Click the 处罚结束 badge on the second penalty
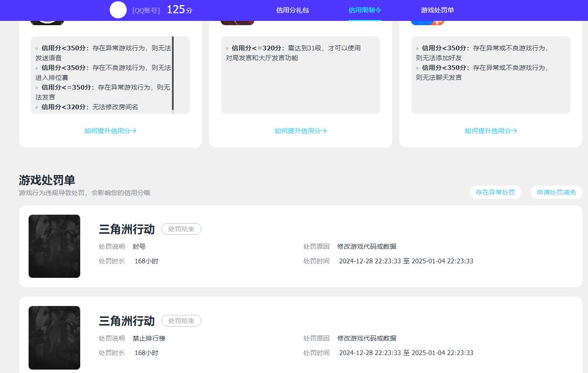The width and height of the screenshot is (588, 373). tap(181, 321)
